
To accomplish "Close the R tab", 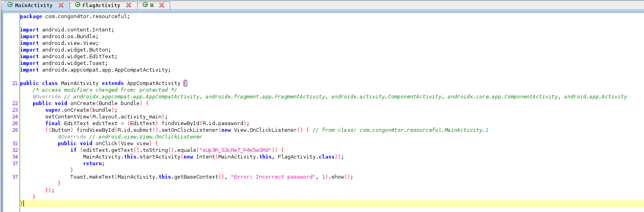I will tap(162, 5).
